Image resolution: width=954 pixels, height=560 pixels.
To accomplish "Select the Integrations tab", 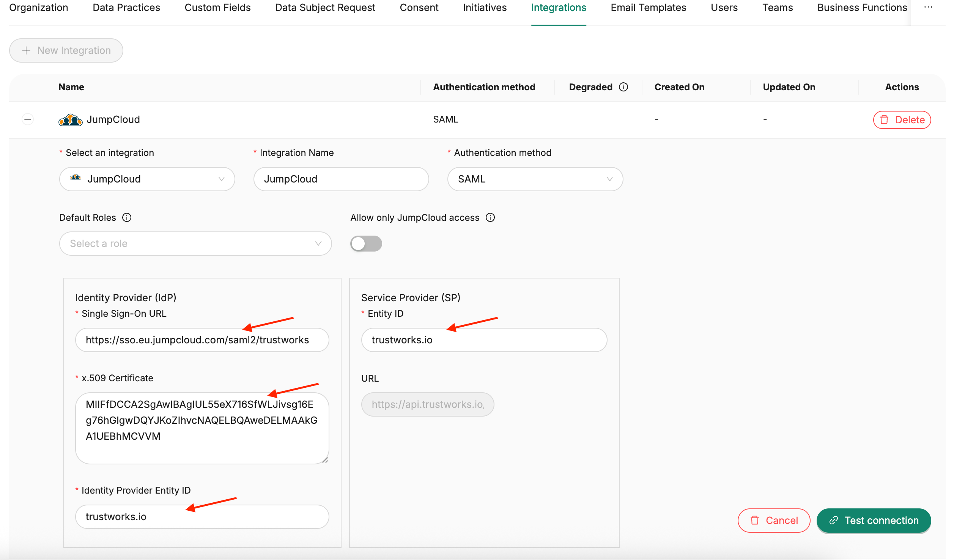I will (x=559, y=8).
